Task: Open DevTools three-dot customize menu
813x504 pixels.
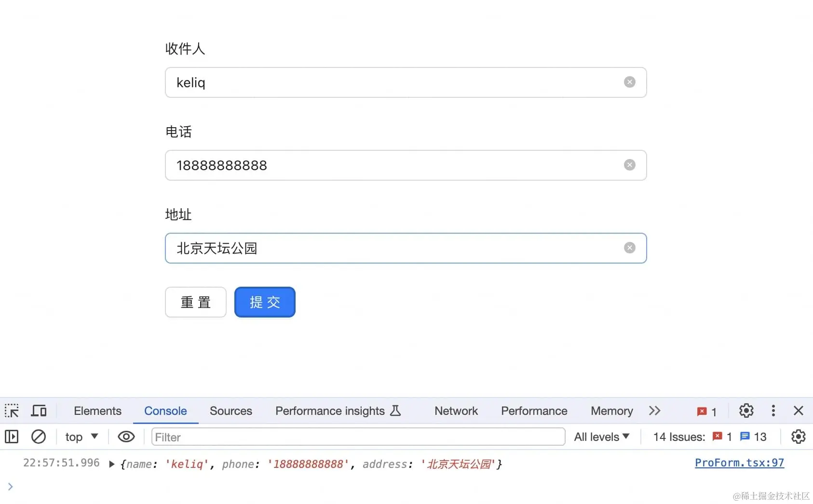Action: pyautogui.click(x=773, y=411)
